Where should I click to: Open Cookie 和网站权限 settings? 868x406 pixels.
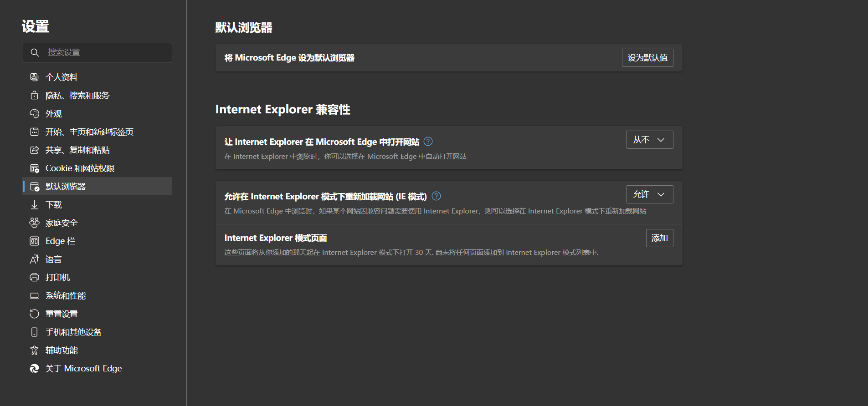(x=97, y=168)
